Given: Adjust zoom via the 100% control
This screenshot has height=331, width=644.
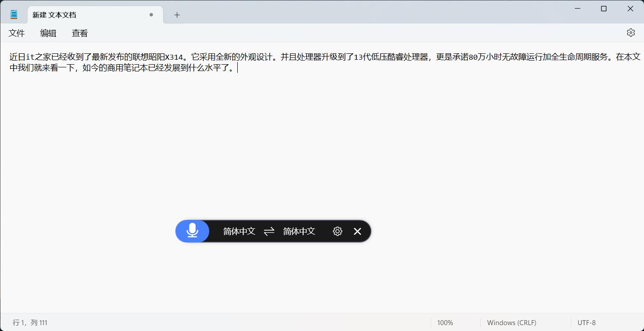Looking at the screenshot, I should tap(445, 322).
